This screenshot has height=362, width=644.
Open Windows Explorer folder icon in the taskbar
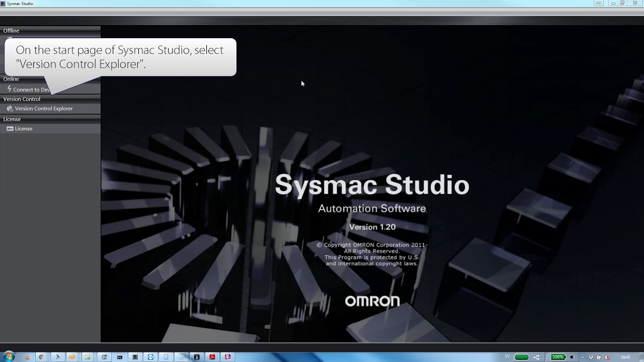pyautogui.click(x=88, y=357)
